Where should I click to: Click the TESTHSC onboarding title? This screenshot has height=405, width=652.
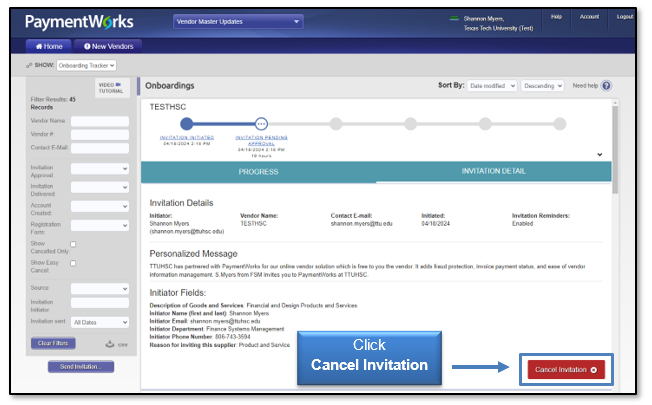(x=168, y=107)
